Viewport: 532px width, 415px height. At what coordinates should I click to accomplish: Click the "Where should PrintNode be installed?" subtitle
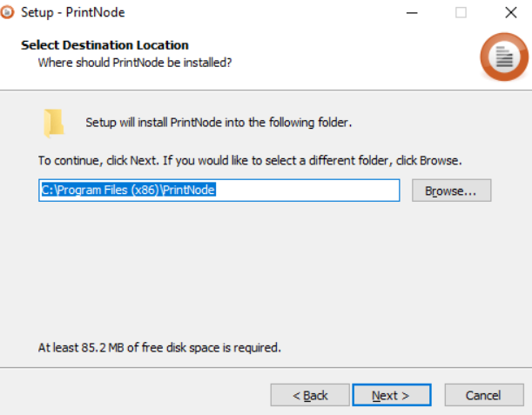click(134, 63)
